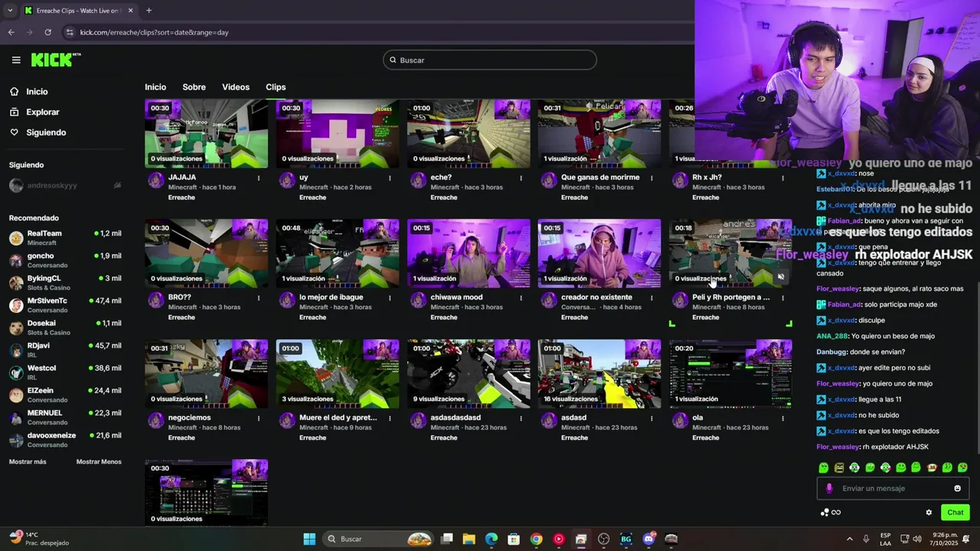This screenshot has width=980, height=551.
Task: Open the asdasd clip thumbnail
Action: [599, 374]
